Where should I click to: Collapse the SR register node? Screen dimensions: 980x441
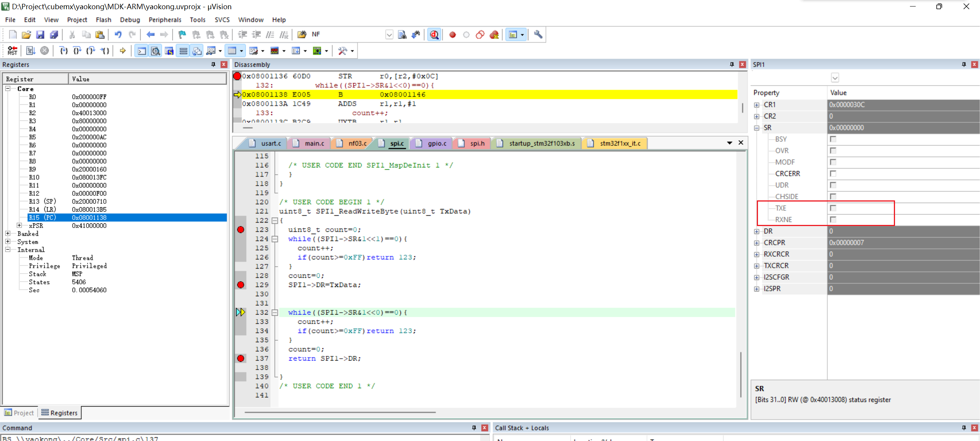pyautogui.click(x=756, y=128)
